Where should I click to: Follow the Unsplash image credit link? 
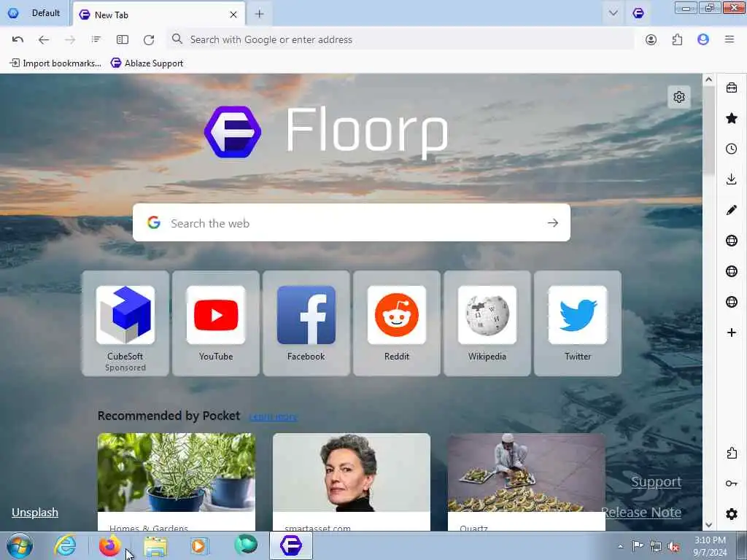[x=35, y=513]
